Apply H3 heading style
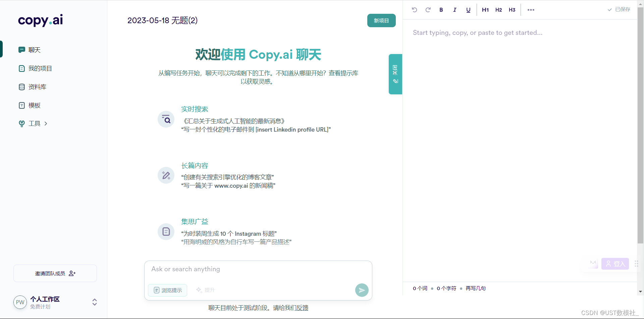This screenshot has height=319, width=644. pyautogui.click(x=512, y=10)
